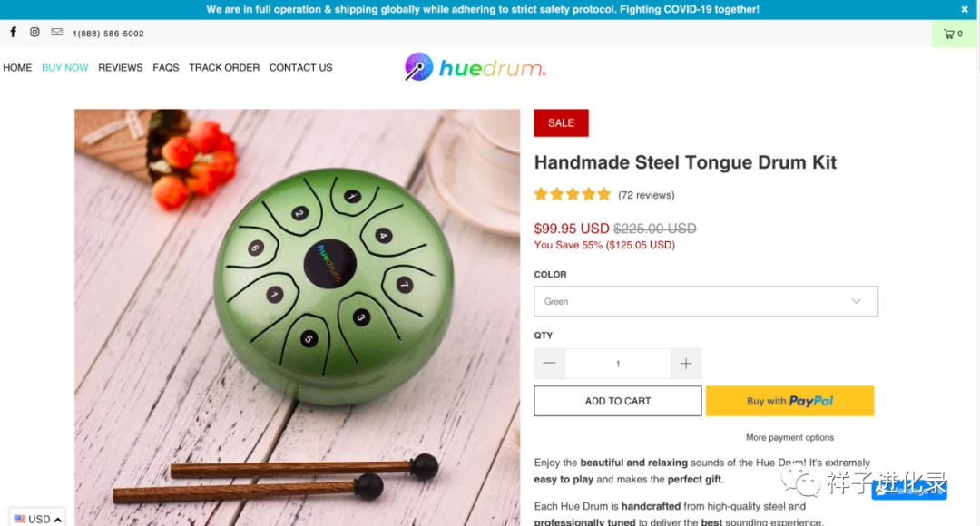
Task: Increase quantity with plus button
Action: pos(686,363)
